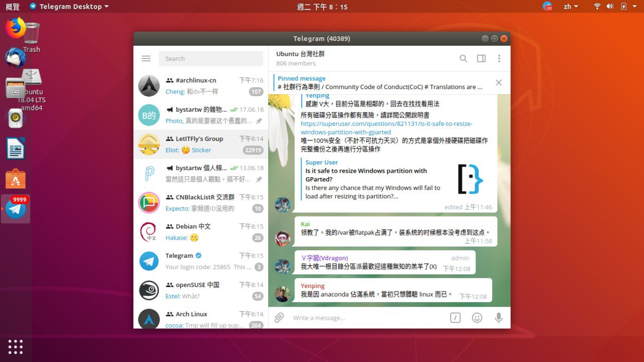
Task: Toggle the chat info side panel
Action: [481, 58]
